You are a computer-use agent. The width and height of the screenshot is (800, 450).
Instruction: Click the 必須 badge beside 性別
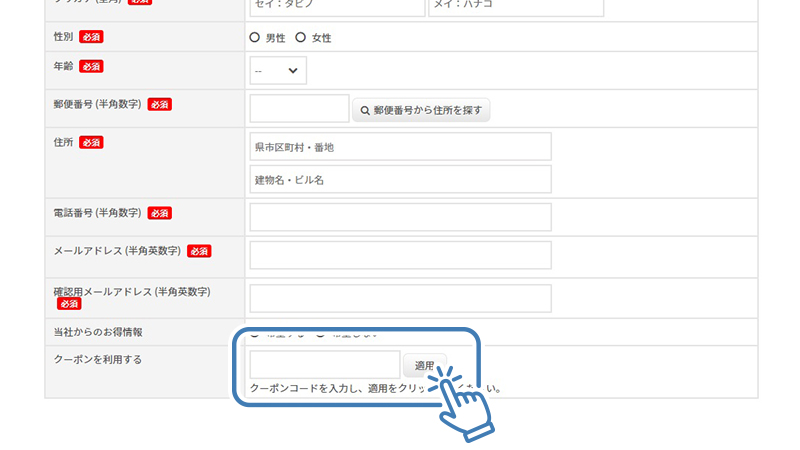coord(90,37)
